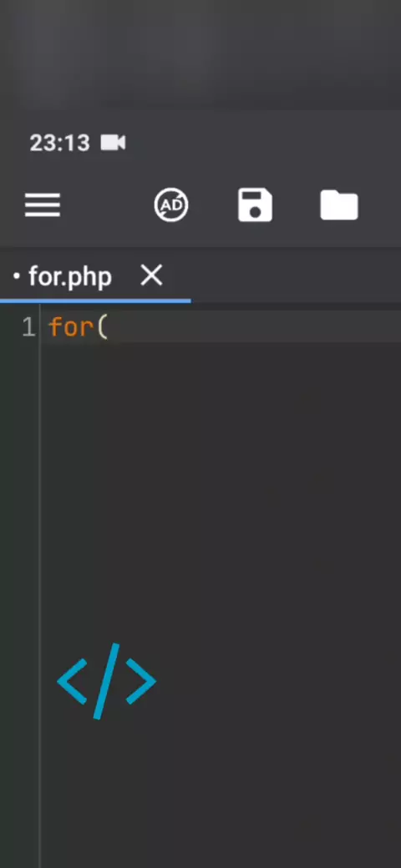Screen dimensions: 401x868
Task: Click the blue code brackets logo
Action: (106, 681)
